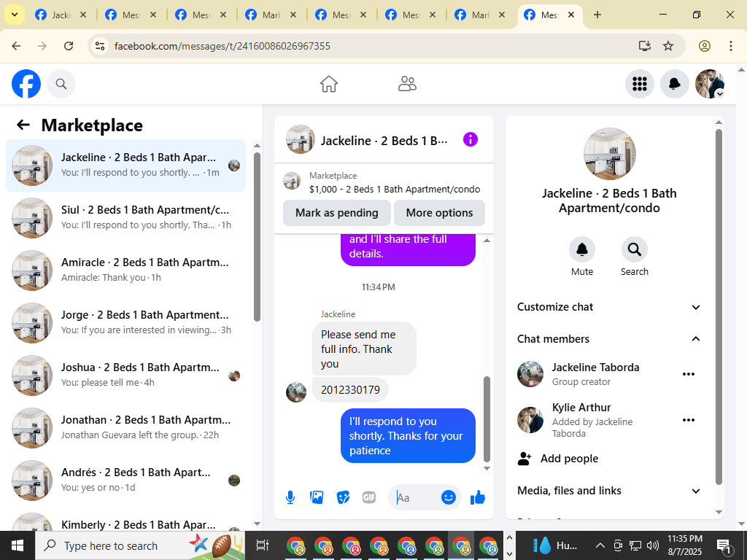Go to Home feed icon
The image size is (747, 560).
329,84
